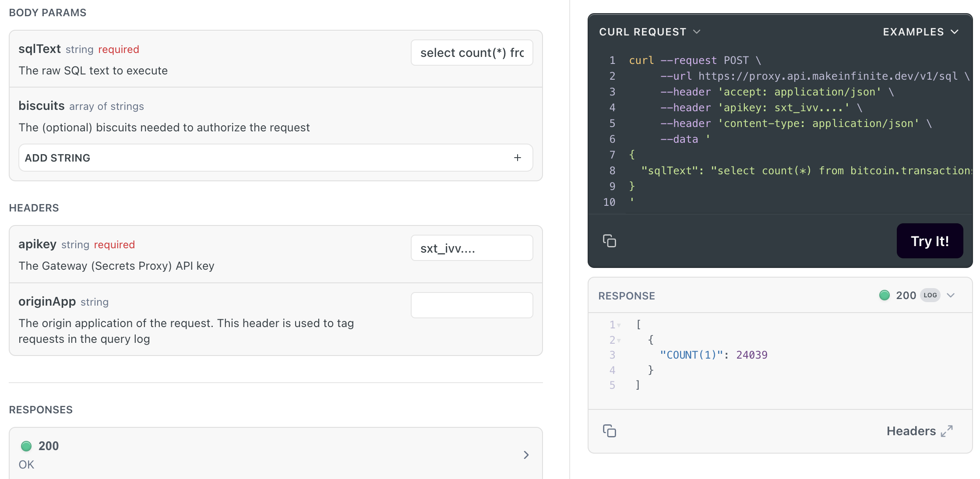Click the plus icon in ADD STRING
The image size is (980, 479).
(518, 158)
